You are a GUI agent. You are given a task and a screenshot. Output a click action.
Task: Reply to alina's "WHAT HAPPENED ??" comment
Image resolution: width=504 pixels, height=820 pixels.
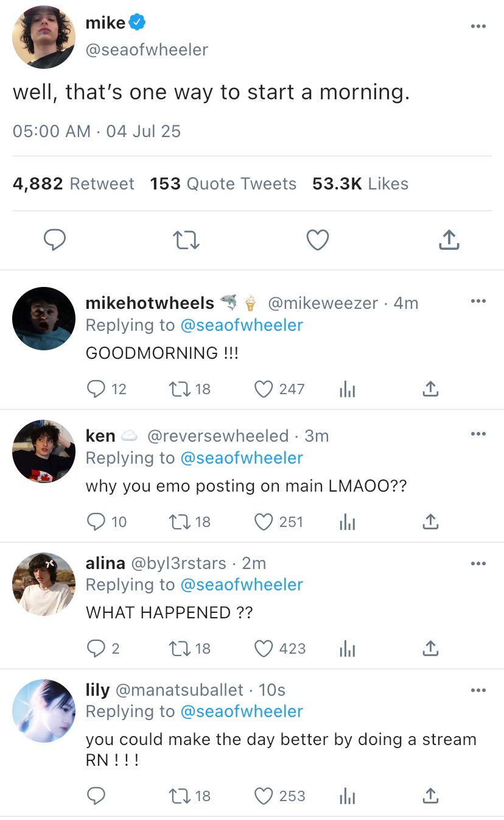click(x=96, y=649)
